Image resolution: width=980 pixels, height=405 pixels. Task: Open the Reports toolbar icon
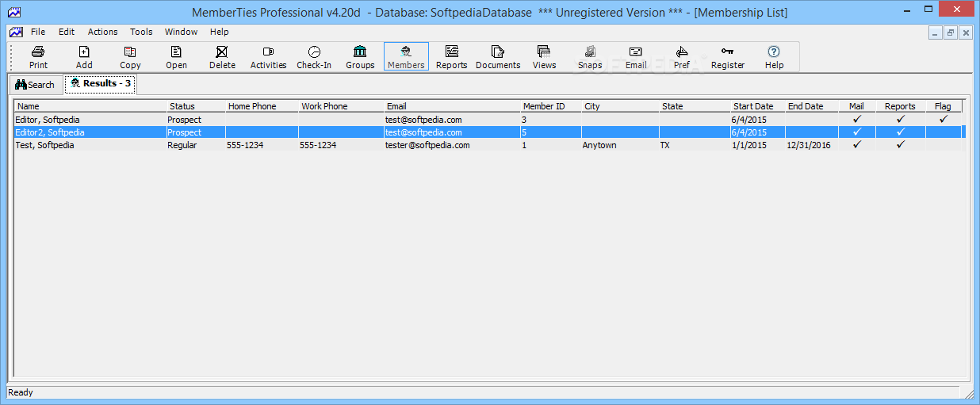452,57
